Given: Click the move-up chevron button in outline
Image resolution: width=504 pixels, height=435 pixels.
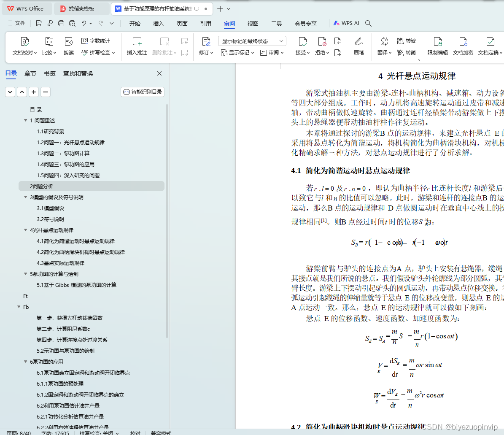Looking at the screenshot, I should (x=22, y=92).
